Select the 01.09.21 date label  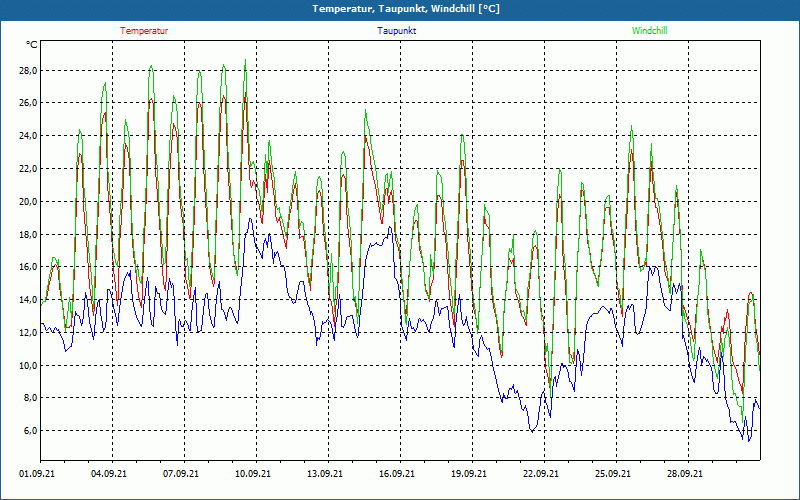point(37,475)
